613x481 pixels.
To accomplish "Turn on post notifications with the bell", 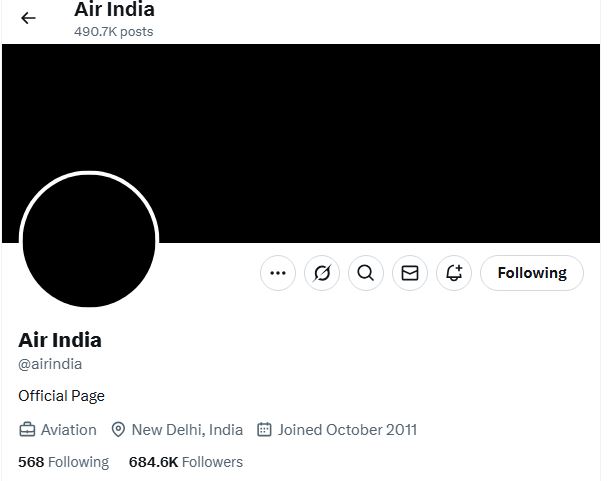I will coord(453,273).
